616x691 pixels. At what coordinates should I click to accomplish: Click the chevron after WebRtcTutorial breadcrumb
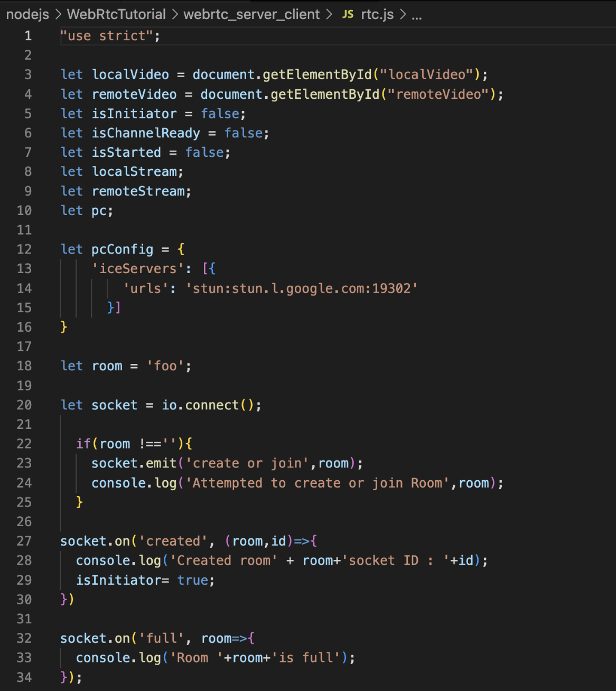[x=175, y=14]
